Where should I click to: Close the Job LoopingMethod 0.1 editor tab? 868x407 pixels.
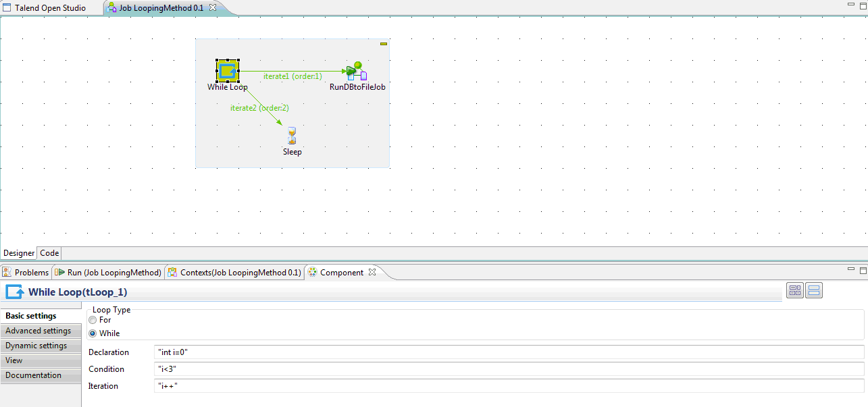pos(212,7)
